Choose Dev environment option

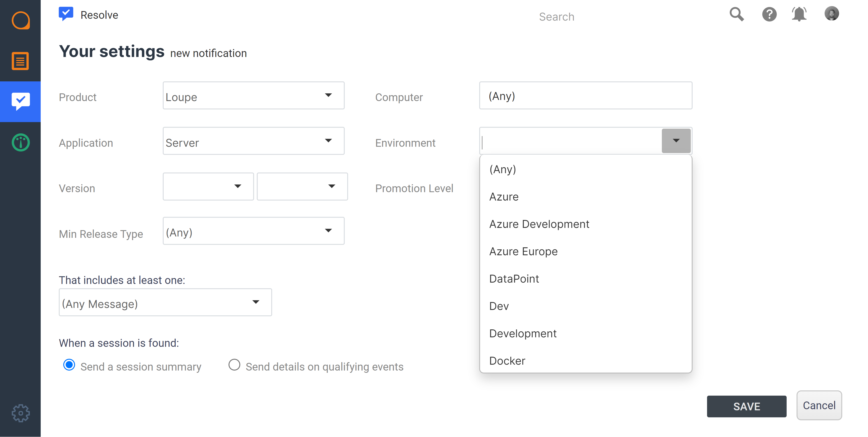click(586, 306)
